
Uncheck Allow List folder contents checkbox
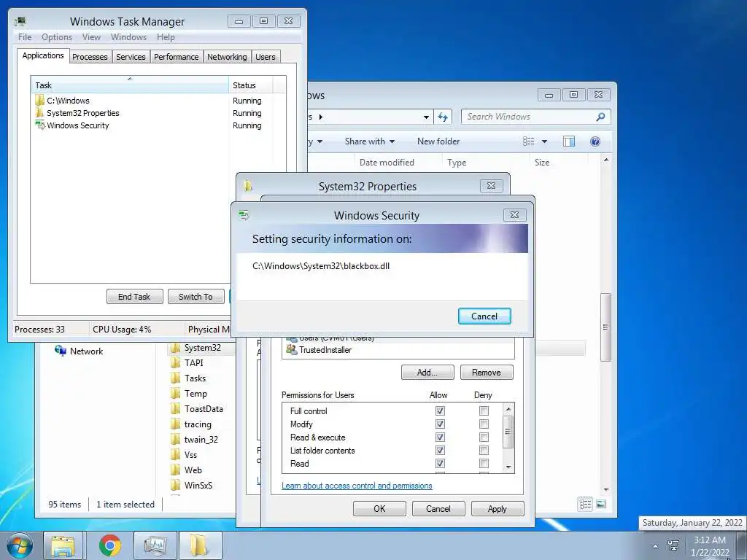[440, 450]
